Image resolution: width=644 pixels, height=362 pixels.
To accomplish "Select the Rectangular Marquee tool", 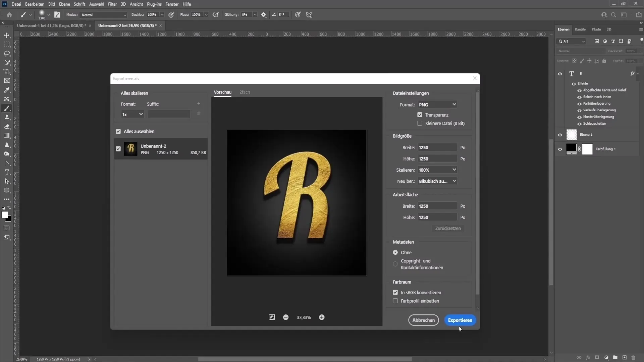I will [7, 44].
